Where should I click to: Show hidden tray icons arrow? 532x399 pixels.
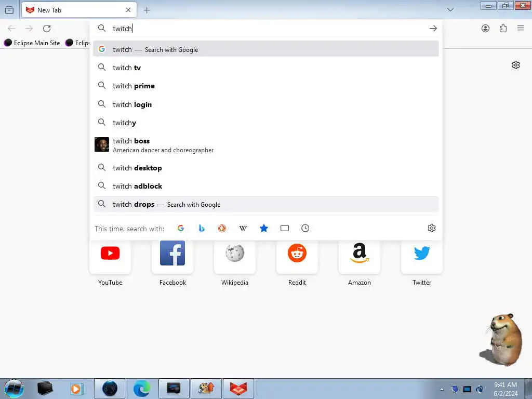pyautogui.click(x=442, y=389)
